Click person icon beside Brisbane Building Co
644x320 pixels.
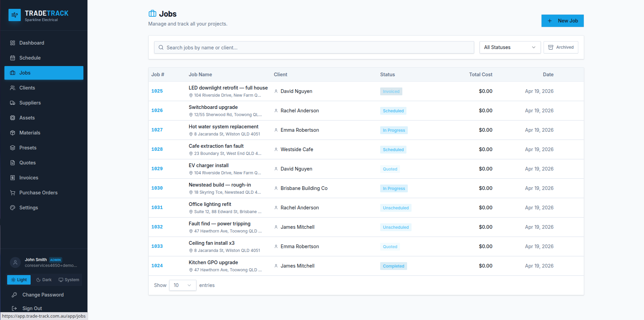click(276, 188)
